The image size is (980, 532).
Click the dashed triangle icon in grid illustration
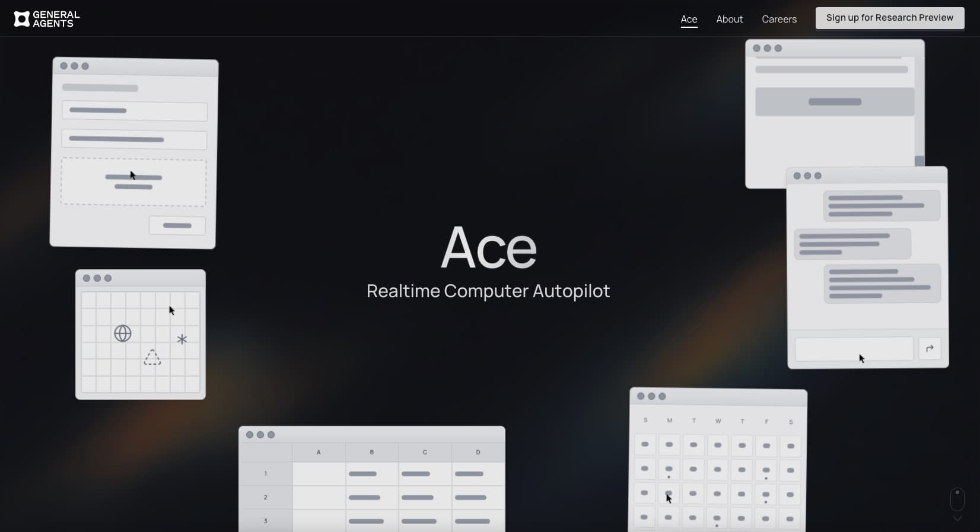pyautogui.click(x=152, y=357)
